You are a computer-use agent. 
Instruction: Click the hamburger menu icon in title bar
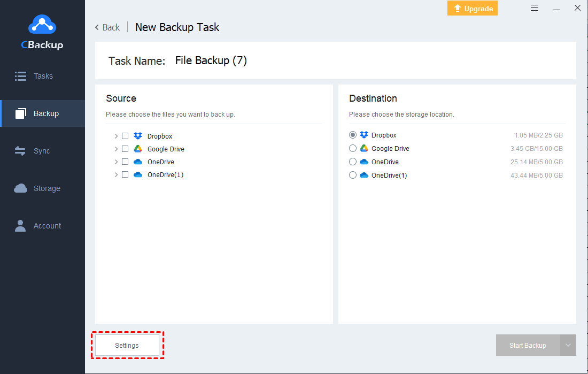click(535, 8)
